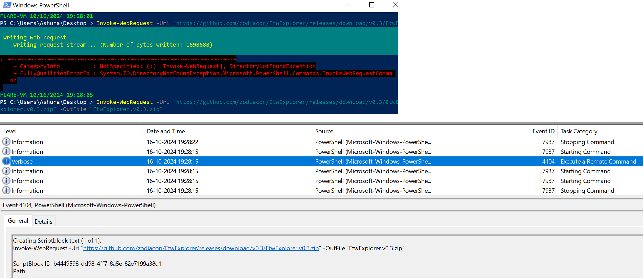The width and height of the screenshot is (644, 279).
Task: Click the Windows PowerShell title text
Action: pyautogui.click(x=41, y=5)
